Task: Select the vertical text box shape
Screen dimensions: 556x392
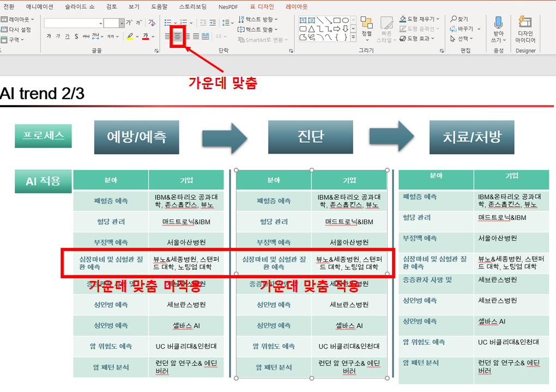Action: (x=311, y=20)
